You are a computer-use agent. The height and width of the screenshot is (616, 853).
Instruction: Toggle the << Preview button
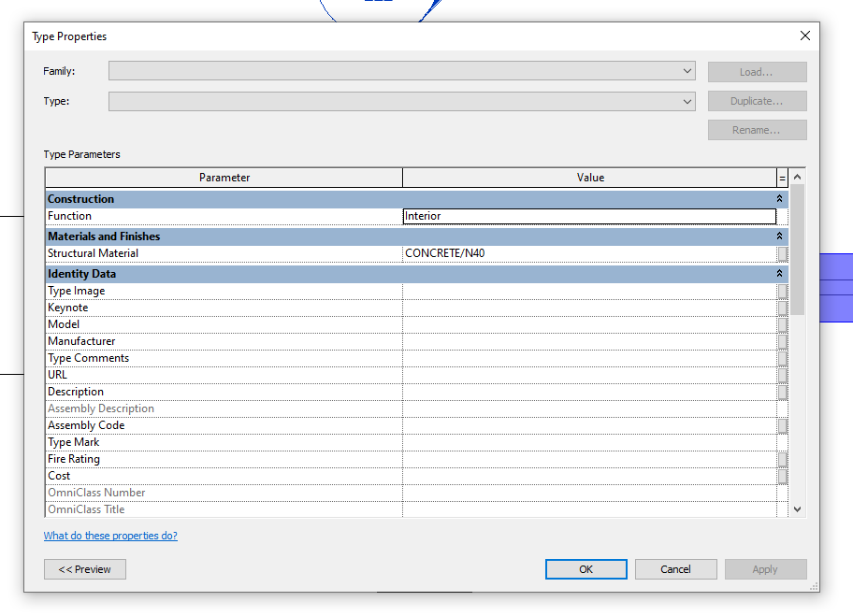coord(85,569)
